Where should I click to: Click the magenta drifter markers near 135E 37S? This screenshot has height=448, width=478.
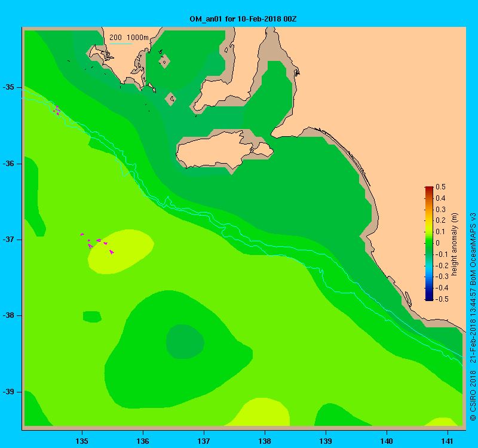click(97, 243)
